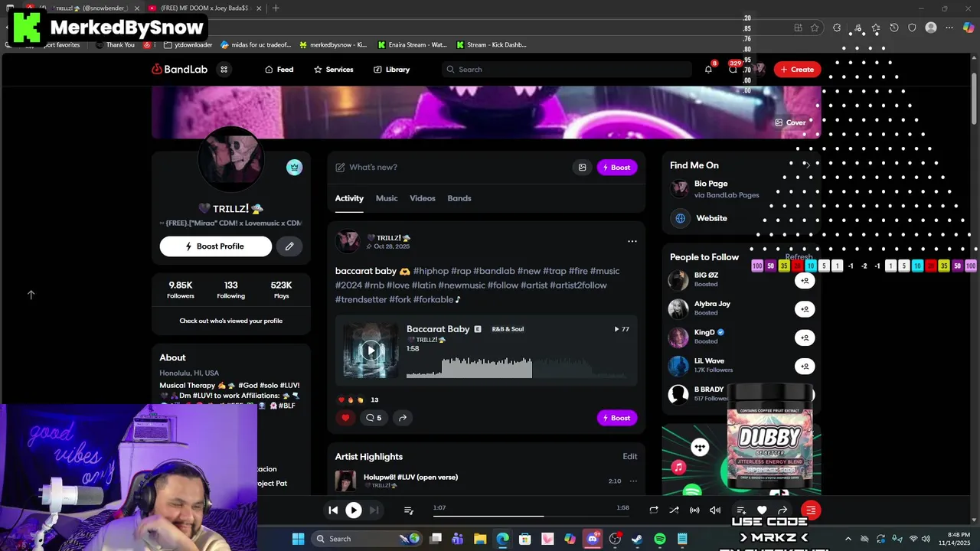Skip to the next track in the player
The image size is (980, 551).
tap(374, 510)
